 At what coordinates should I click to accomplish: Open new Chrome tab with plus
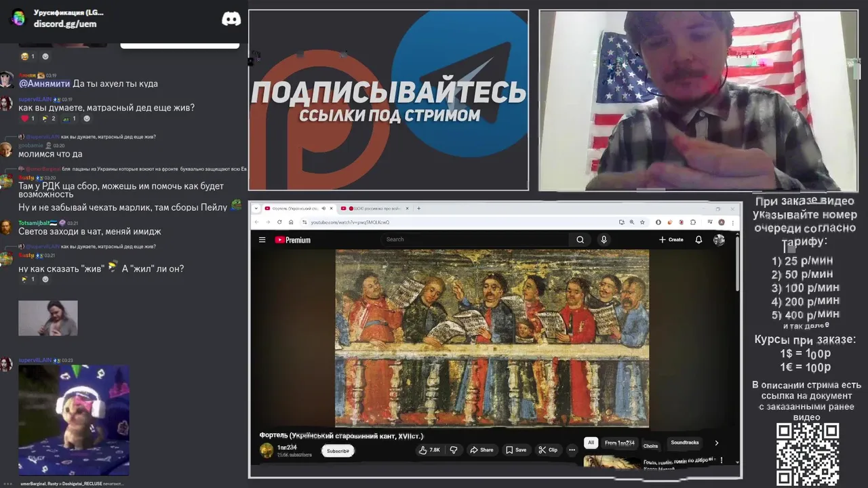point(418,208)
